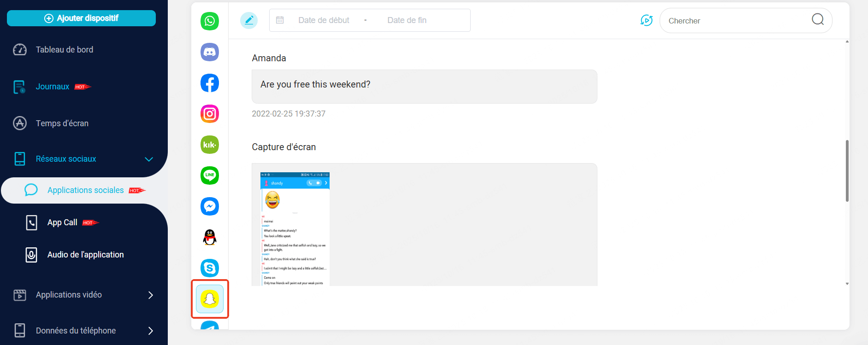Open Snapchat app icon
This screenshot has width=868, height=345.
click(210, 299)
